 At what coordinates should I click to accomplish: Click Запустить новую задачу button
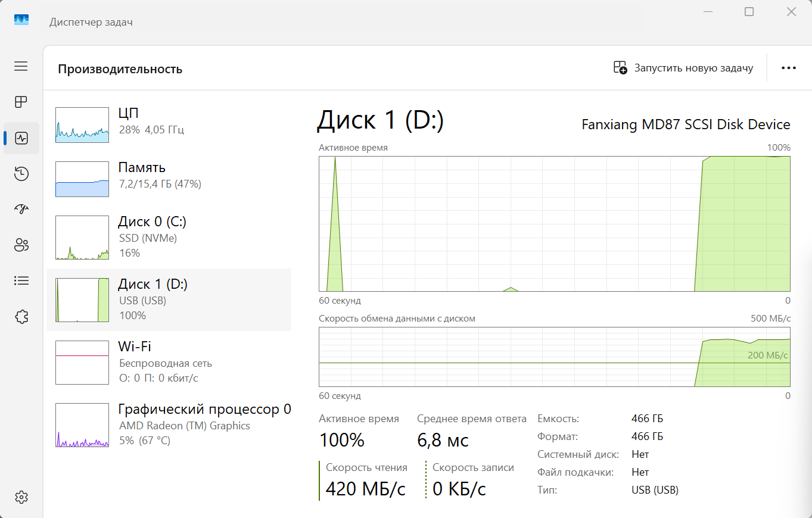tap(683, 68)
